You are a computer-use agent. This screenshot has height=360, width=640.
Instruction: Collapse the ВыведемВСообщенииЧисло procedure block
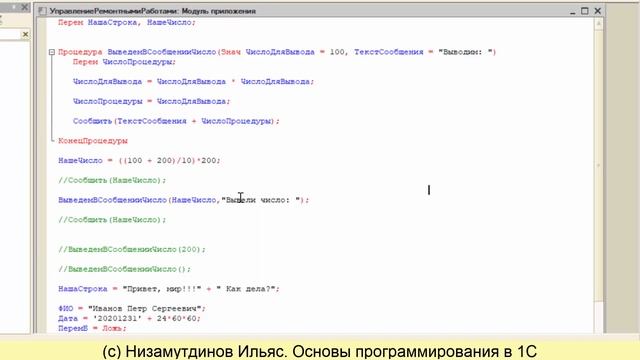[52, 52]
